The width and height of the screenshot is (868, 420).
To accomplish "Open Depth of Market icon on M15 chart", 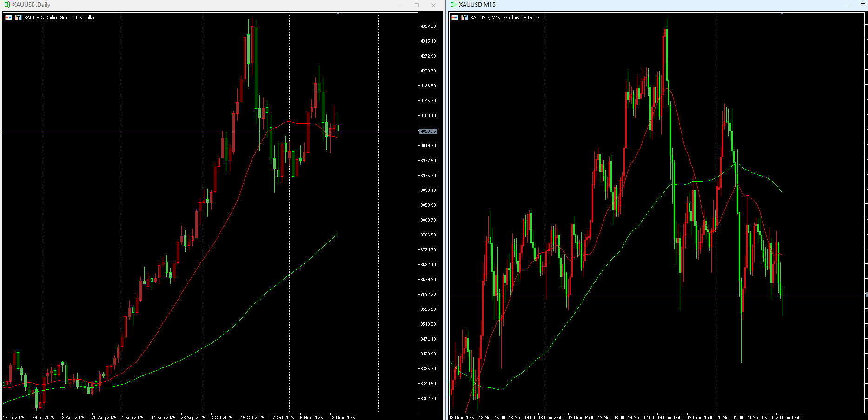I will coord(464,18).
